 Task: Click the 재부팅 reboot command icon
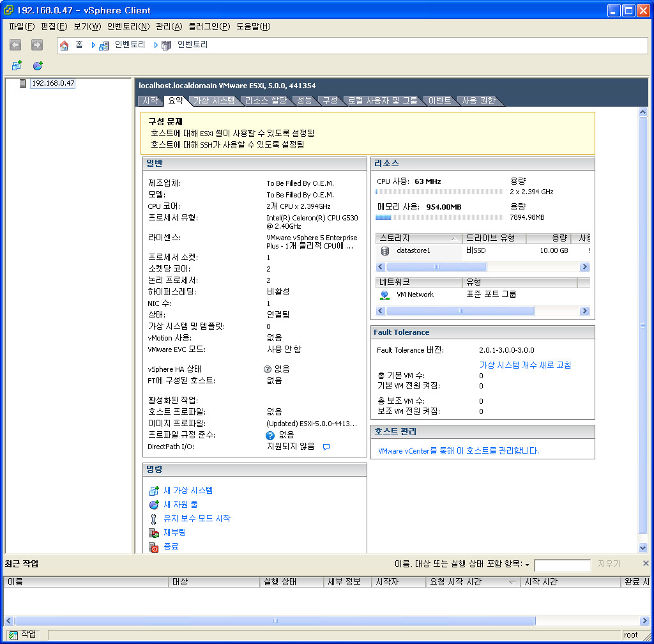[154, 533]
